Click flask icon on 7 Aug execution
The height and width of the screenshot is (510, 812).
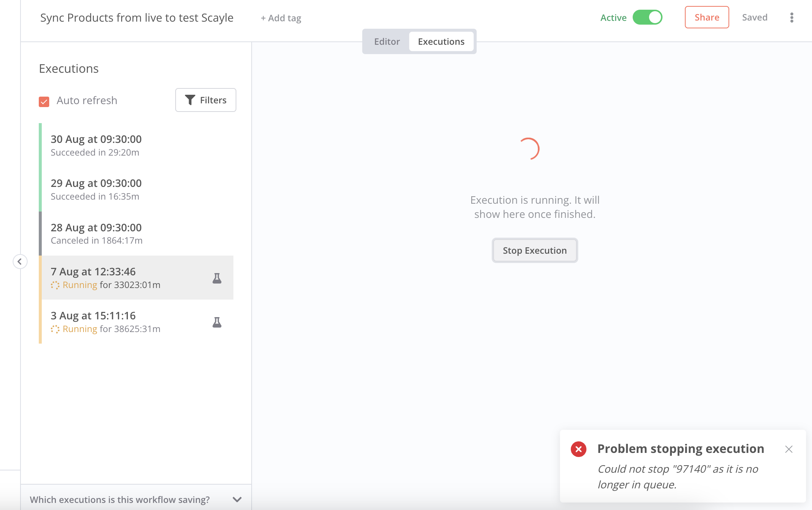[x=217, y=278]
